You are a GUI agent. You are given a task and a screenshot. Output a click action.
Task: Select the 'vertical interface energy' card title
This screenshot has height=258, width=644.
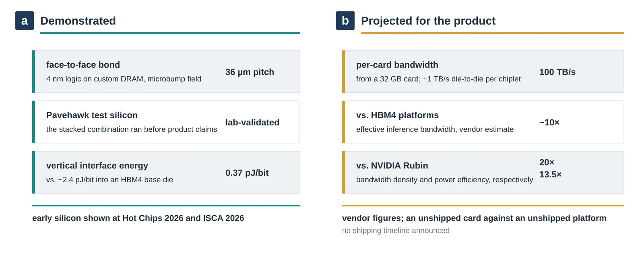tap(97, 166)
